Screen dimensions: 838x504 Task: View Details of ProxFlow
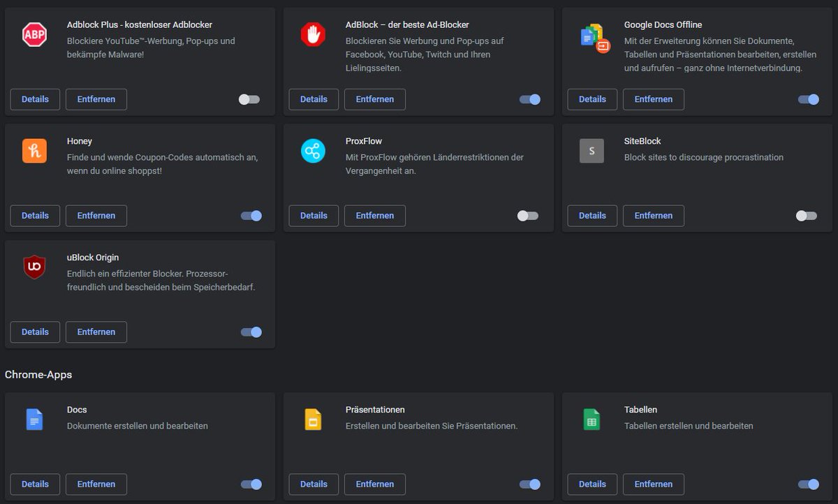[314, 216]
